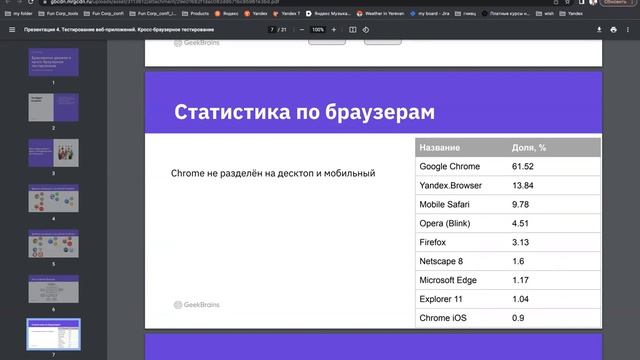Open the my board - Jira bookmark
This screenshot has height=360, width=640.
(430, 13)
